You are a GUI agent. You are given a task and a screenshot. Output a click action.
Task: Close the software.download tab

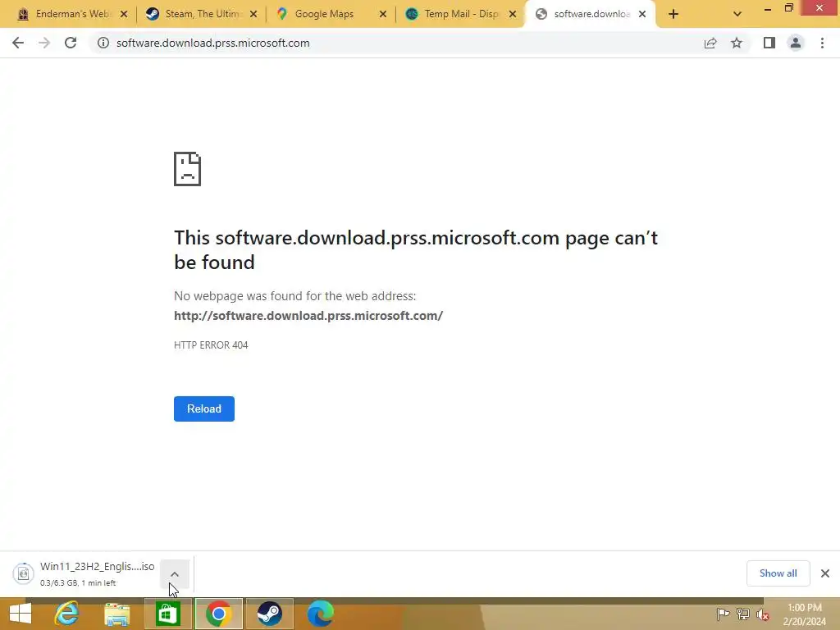tap(642, 15)
